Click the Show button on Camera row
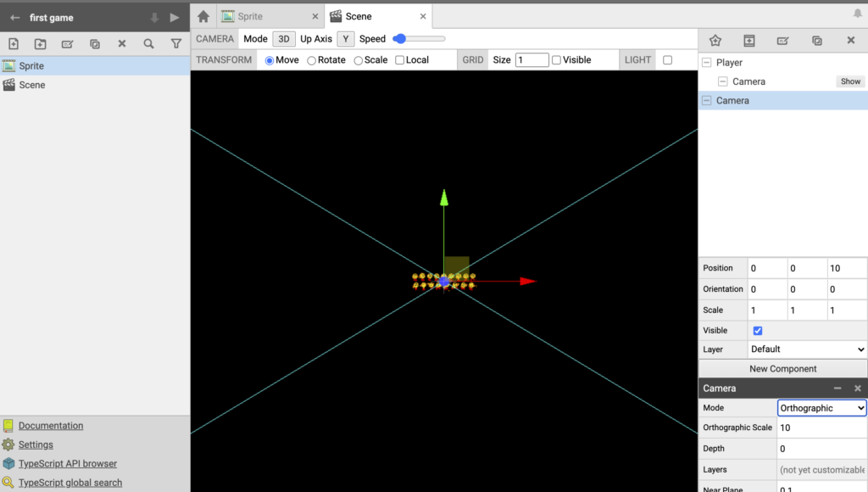Viewport: 868px width, 492px height. [850, 81]
